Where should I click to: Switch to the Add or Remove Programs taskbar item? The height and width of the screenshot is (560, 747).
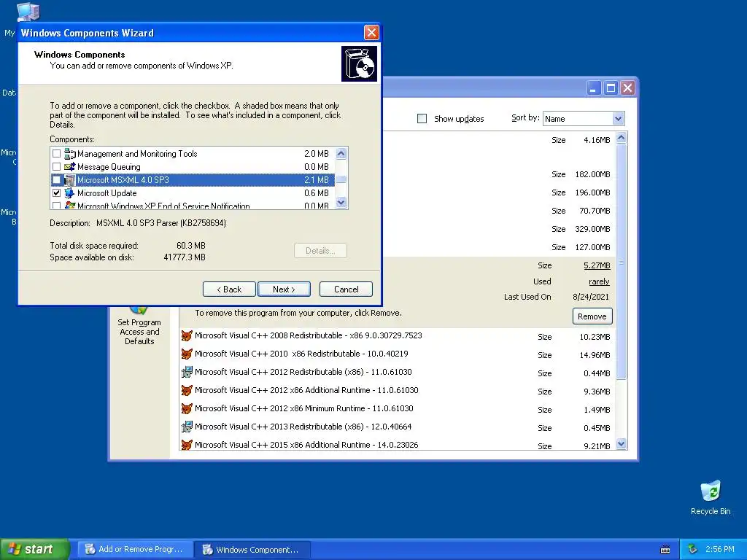[135, 550]
